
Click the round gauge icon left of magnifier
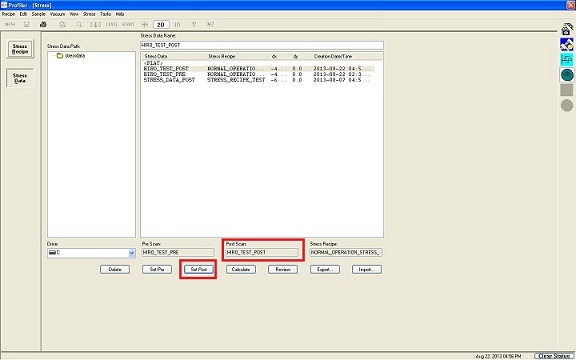[x=62, y=25]
